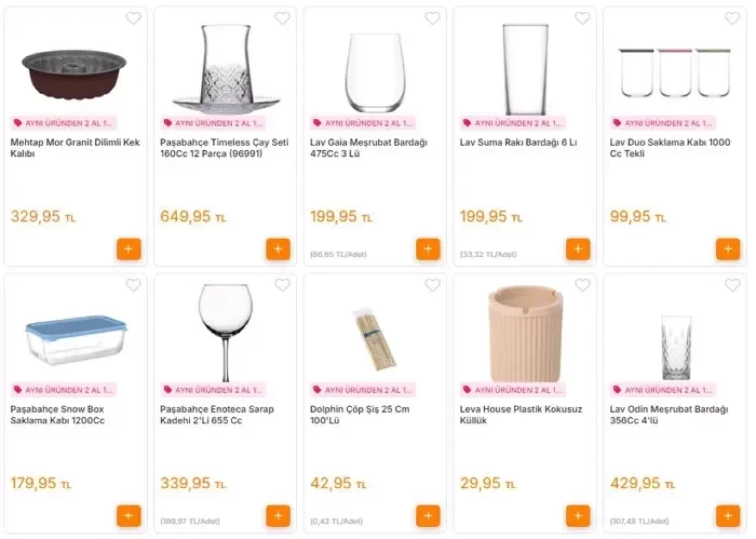
Task: Add Paşabahçe Snow Box container to cart
Action: click(x=128, y=516)
